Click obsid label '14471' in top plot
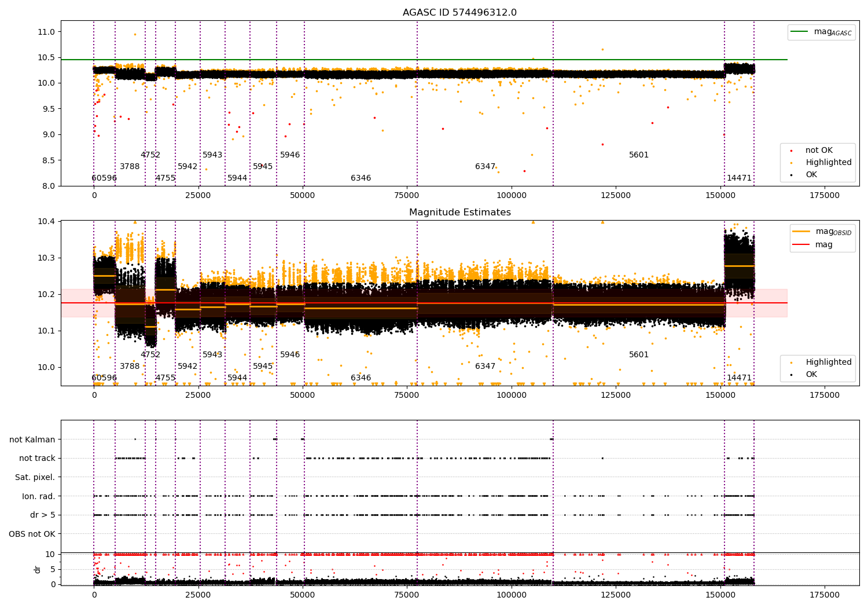This screenshot has width=868, height=608. tap(739, 178)
